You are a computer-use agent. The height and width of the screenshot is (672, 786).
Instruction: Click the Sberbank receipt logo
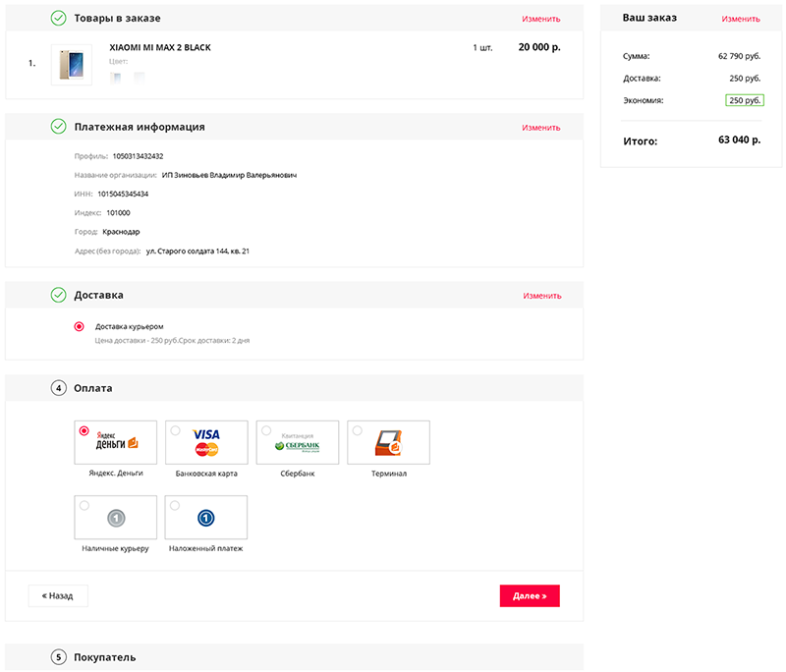298,443
